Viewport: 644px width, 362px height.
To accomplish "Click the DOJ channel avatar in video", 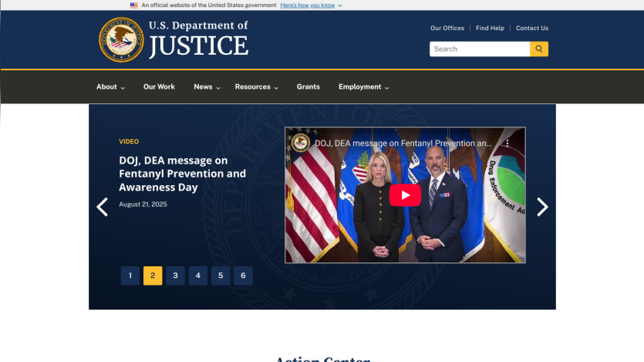I will coord(300,143).
